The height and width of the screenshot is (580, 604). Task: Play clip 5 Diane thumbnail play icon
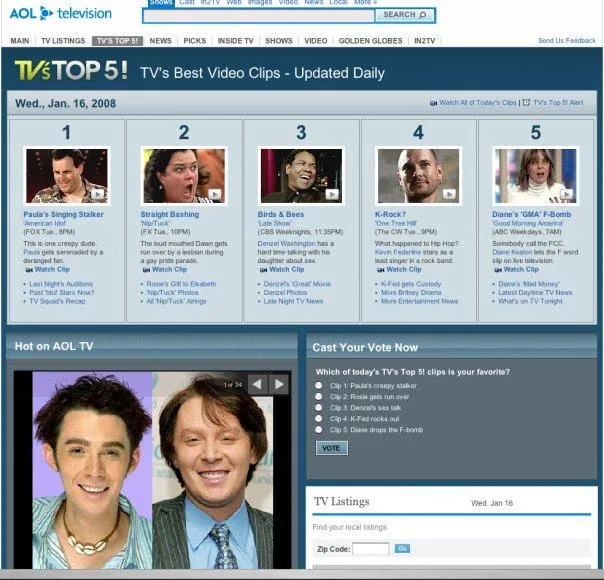pos(566,194)
